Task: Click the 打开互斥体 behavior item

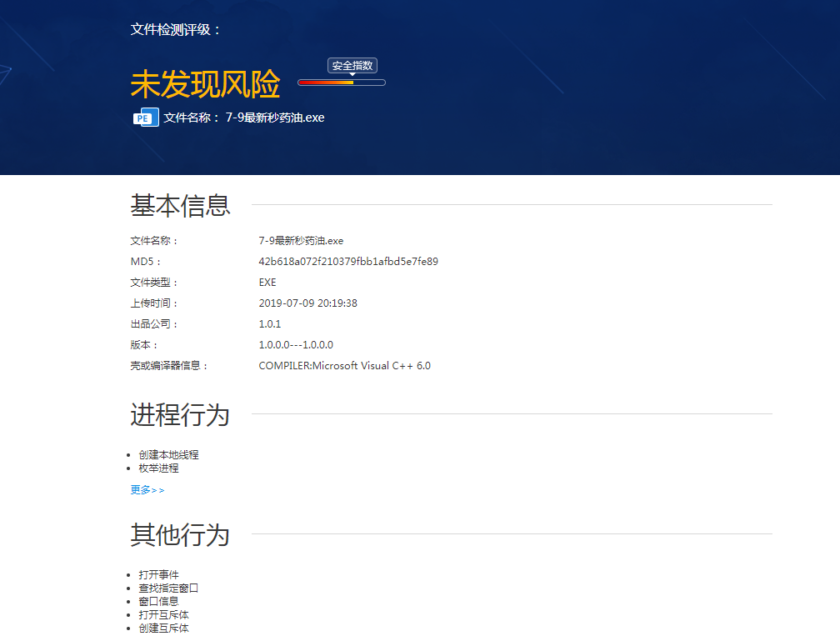Action: coord(163,615)
